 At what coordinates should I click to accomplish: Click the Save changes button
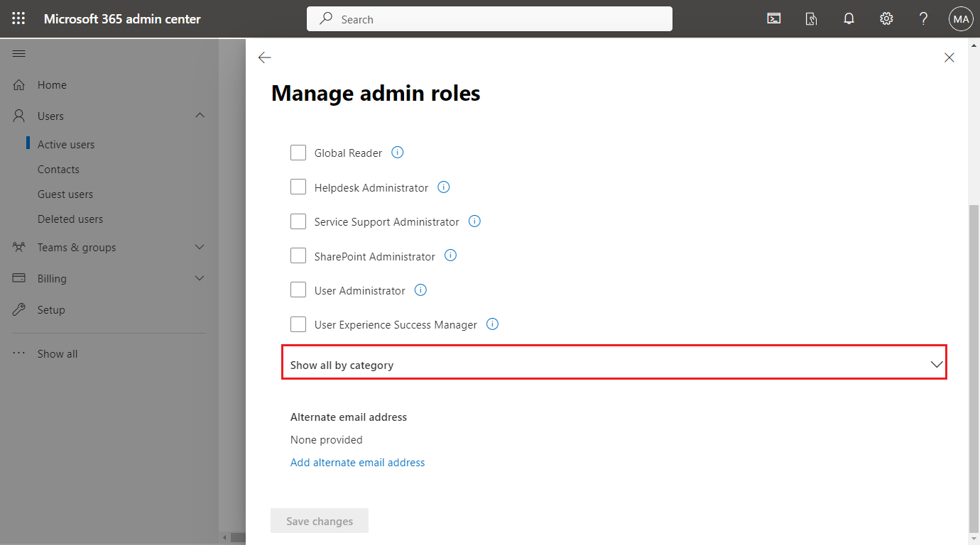coord(319,520)
